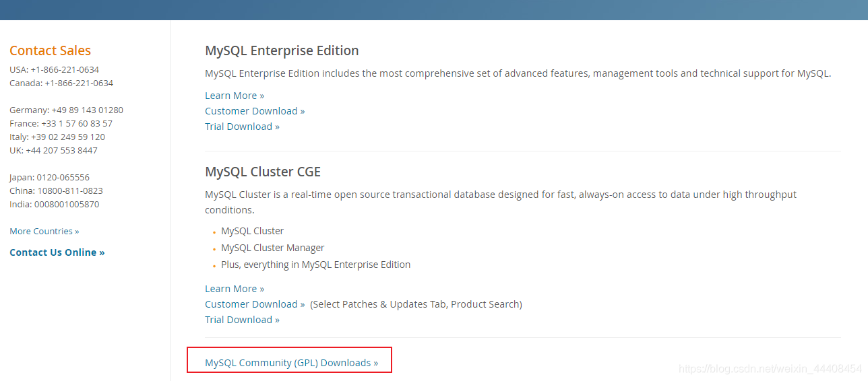Viewport: 868px width, 381px height.
Task: Click the MySQL Enterprise Edition heading
Action: (x=282, y=50)
